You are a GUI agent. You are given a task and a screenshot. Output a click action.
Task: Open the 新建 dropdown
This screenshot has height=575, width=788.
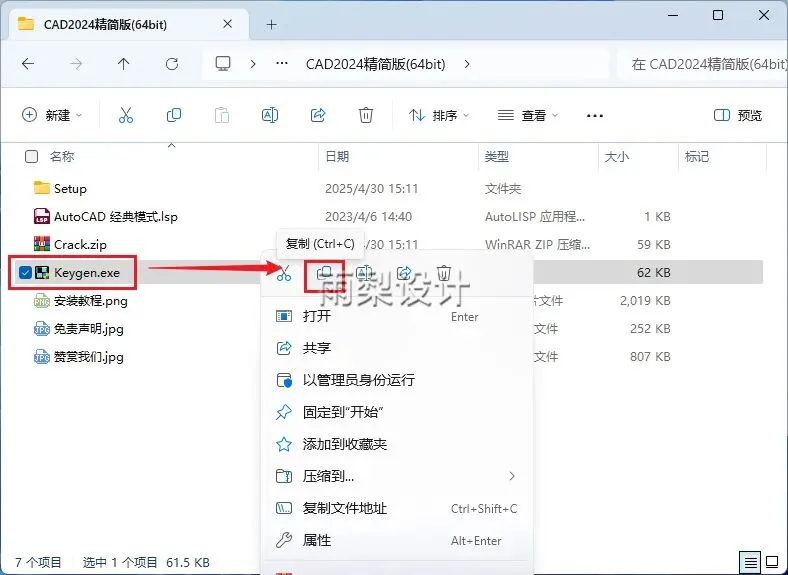(x=52, y=115)
